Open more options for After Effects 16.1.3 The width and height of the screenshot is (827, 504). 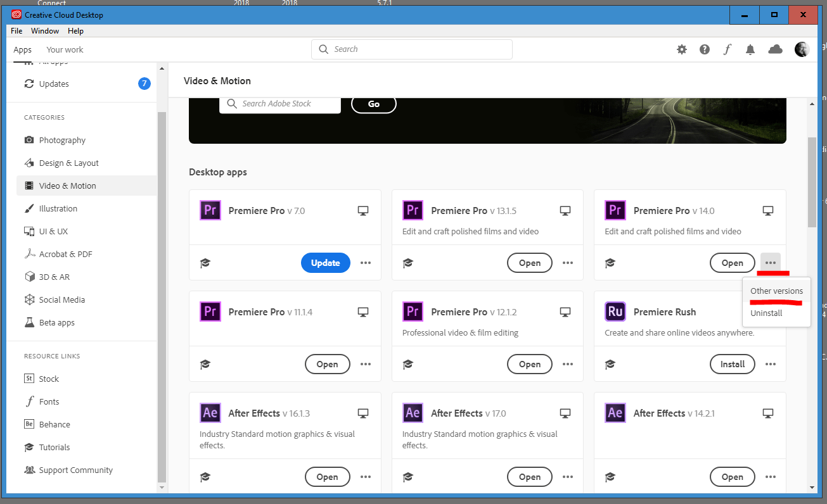366,476
